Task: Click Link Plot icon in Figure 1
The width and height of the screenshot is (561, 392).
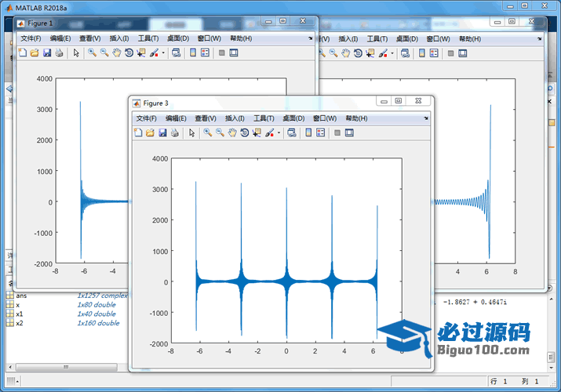Action: (176, 53)
